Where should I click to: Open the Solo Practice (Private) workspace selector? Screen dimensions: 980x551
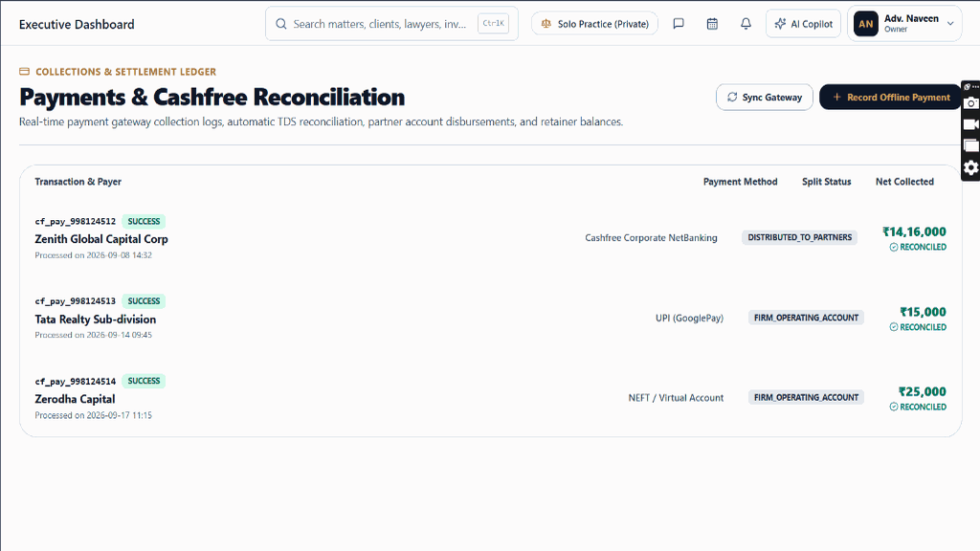(x=594, y=24)
